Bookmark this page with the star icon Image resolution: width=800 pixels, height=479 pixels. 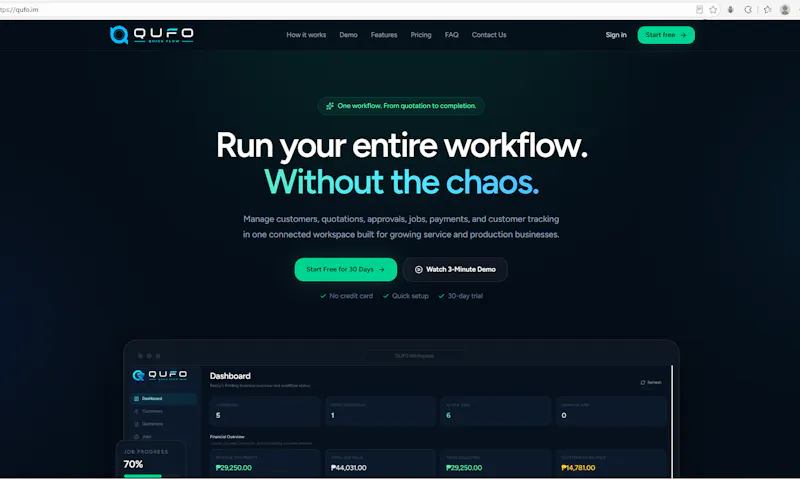tap(713, 10)
